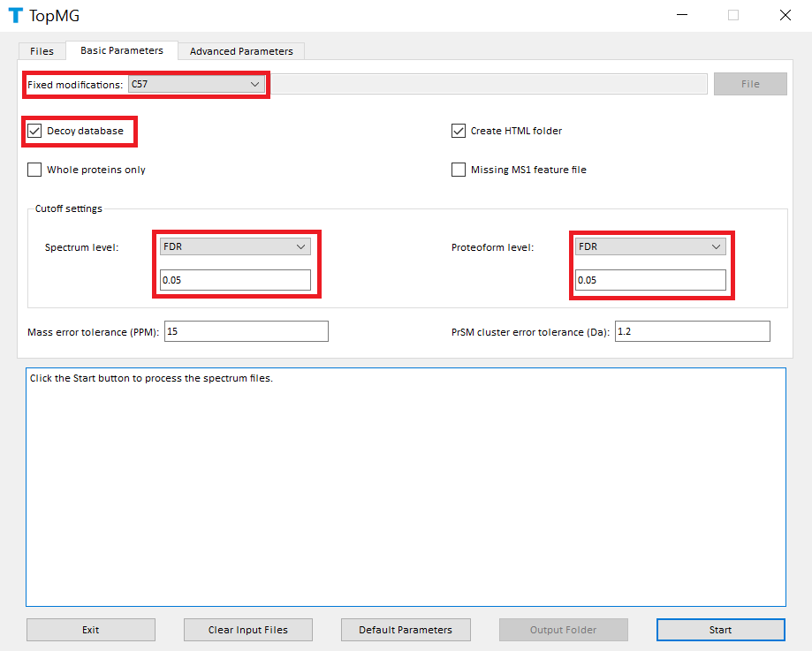Minimize the TopMG window
The width and height of the screenshot is (812, 651).
(x=681, y=15)
